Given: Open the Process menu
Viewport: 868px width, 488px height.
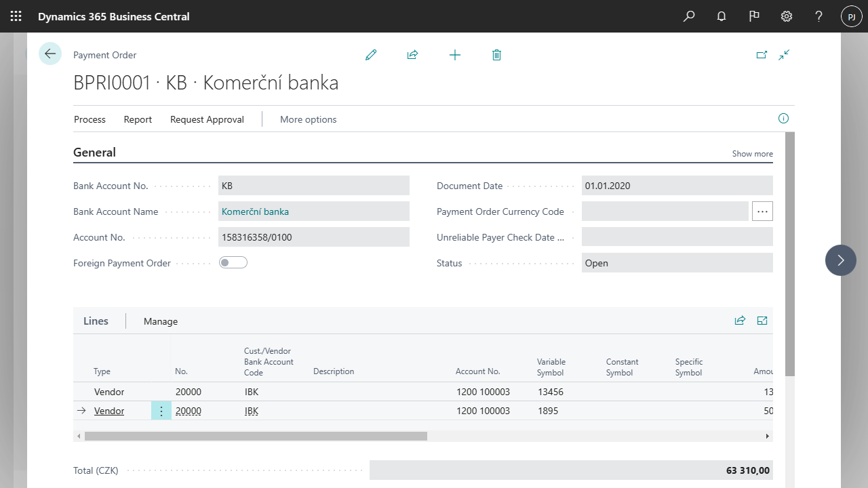Looking at the screenshot, I should click(90, 119).
